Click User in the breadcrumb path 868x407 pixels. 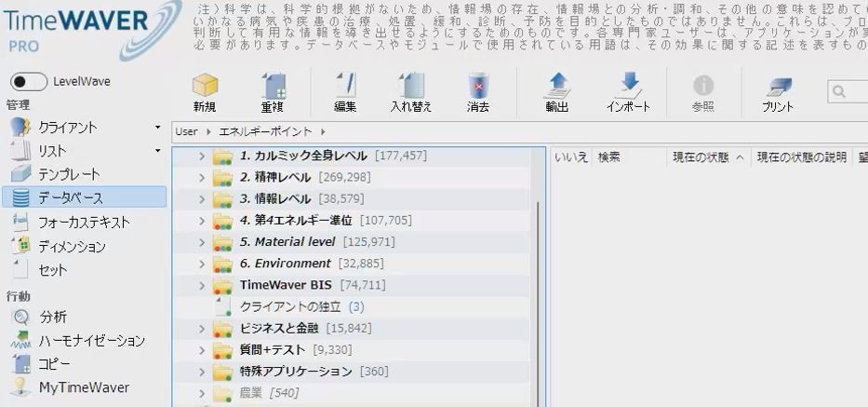(186, 132)
